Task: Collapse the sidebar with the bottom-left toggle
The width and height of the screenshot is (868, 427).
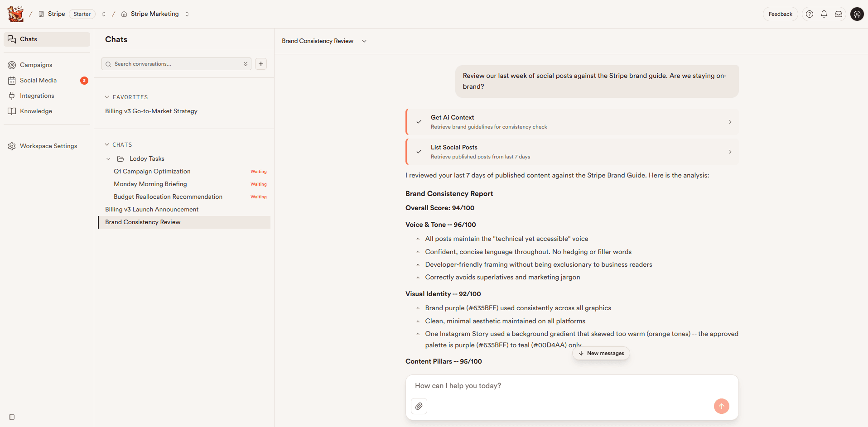Action: 11,417
